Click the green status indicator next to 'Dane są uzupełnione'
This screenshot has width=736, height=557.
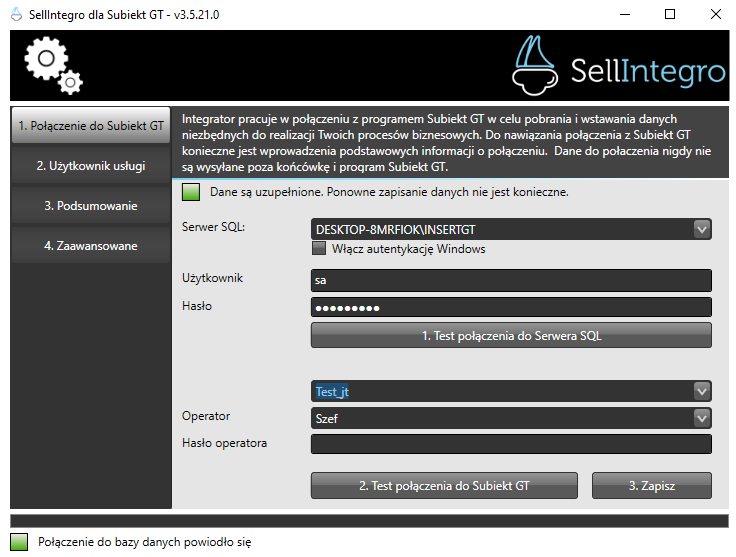(191, 192)
